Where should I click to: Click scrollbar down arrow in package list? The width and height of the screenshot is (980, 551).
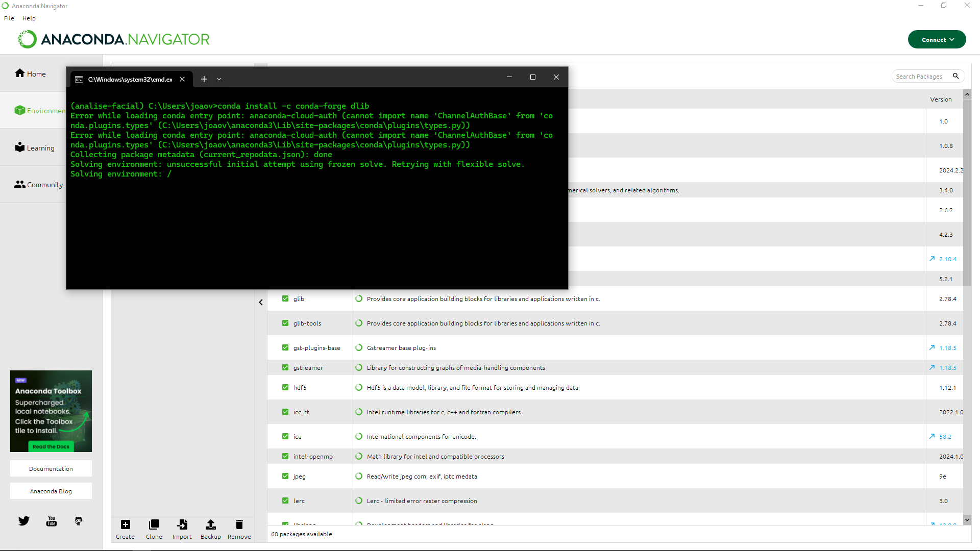[x=967, y=520]
